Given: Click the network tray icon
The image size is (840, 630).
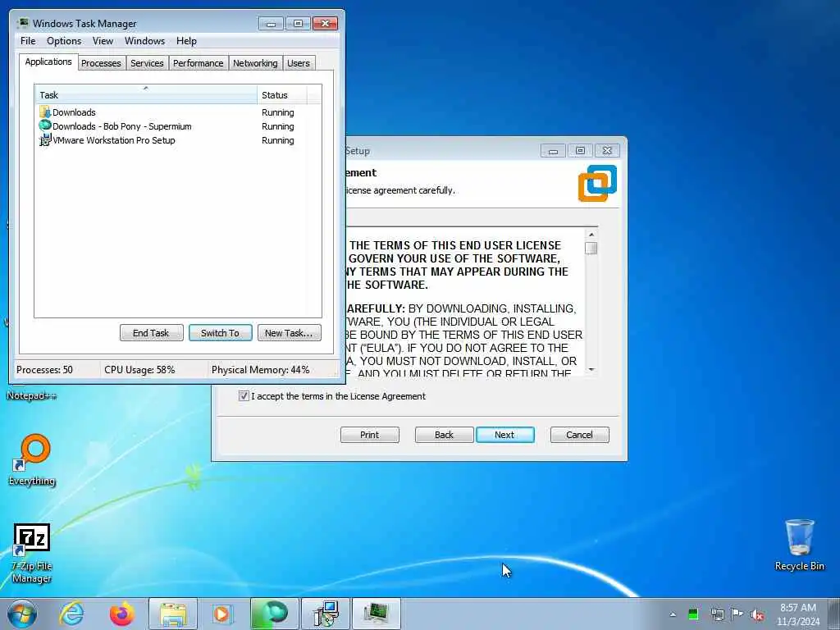Looking at the screenshot, I should (x=717, y=614).
